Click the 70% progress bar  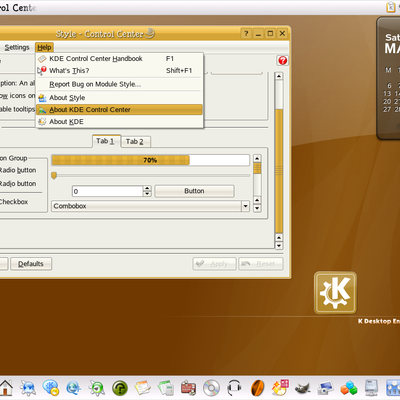[150, 160]
